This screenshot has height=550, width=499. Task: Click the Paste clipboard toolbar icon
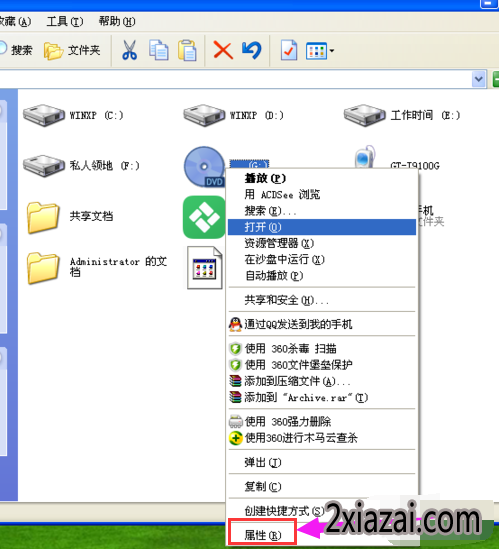pos(187,50)
